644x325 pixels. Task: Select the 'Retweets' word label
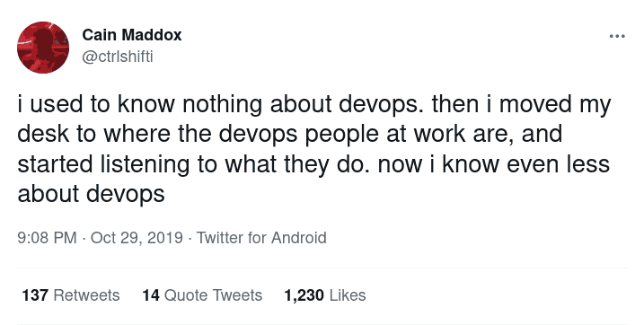tap(86, 295)
